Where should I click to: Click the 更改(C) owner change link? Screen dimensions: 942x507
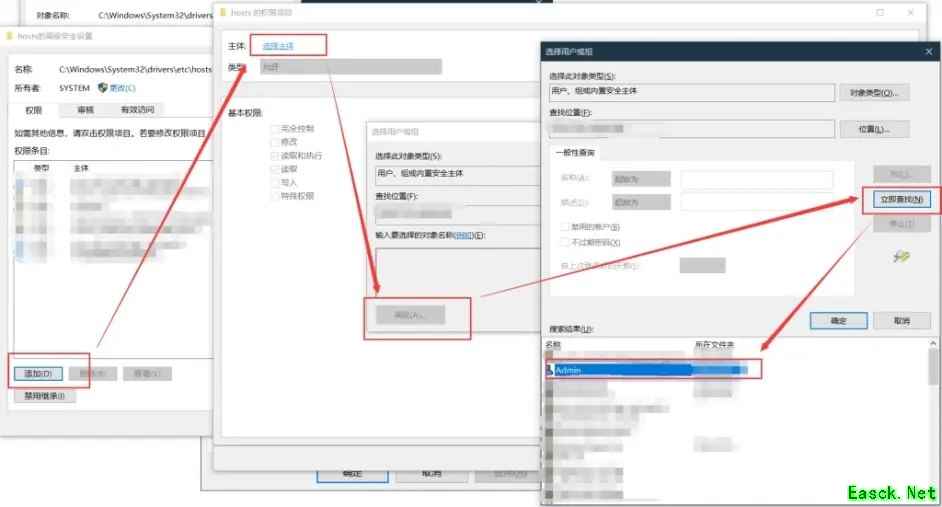point(123,88)
